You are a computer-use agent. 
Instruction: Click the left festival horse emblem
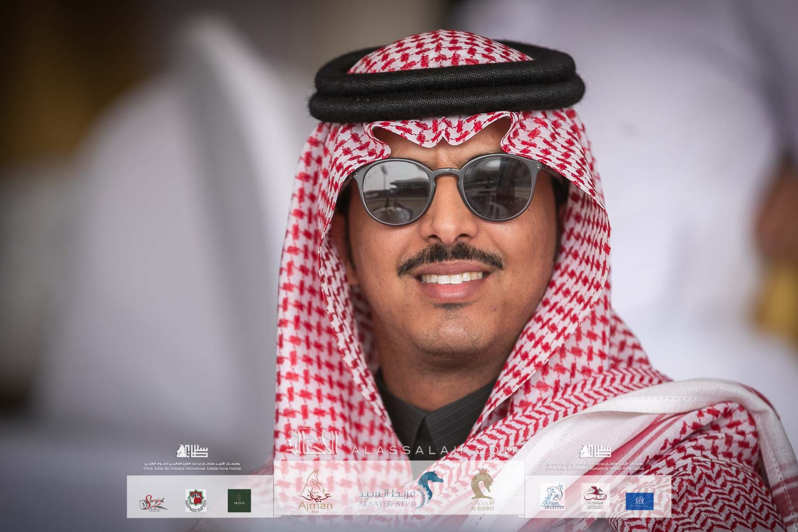pos(192,452)
